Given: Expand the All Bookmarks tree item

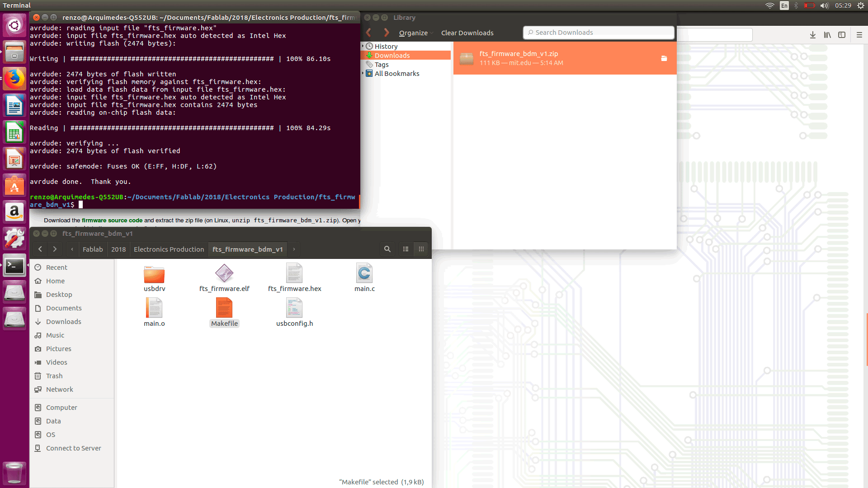Looking at the screenshot, I should 363,73.
